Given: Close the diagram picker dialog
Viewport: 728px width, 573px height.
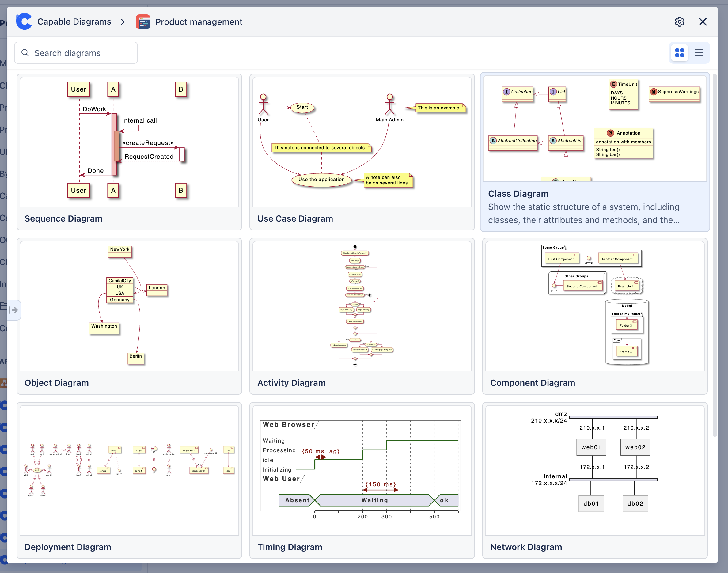Looking at the screenshot, I should (x=703, y=22).
